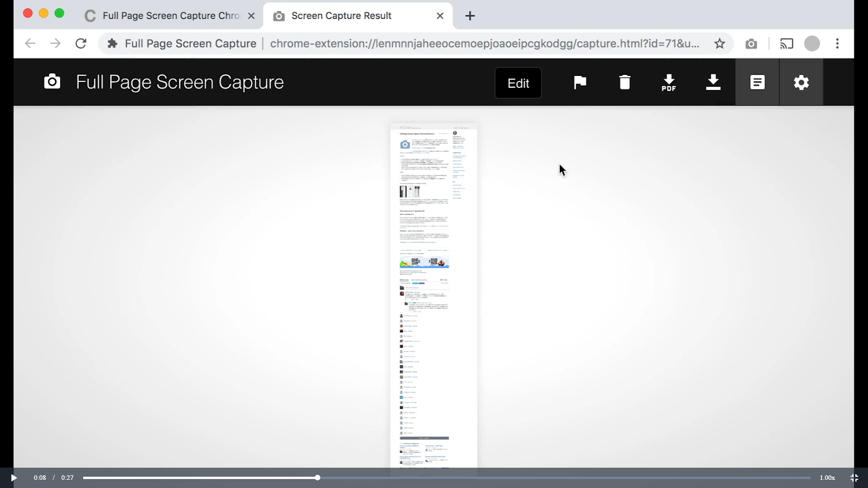Bookmark this page with the star
Image resolution: width=868 pixels, height=488 pixels.
coord(719,43)
